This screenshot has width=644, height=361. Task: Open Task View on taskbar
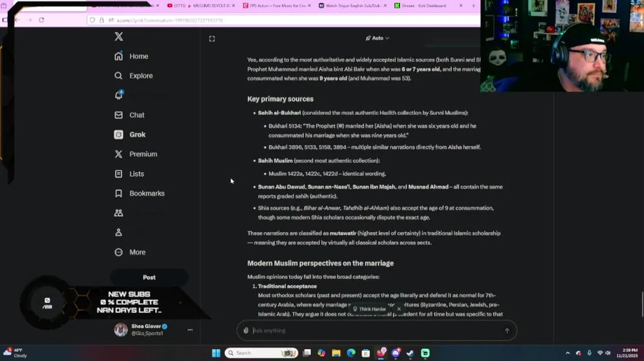point(307,353)
